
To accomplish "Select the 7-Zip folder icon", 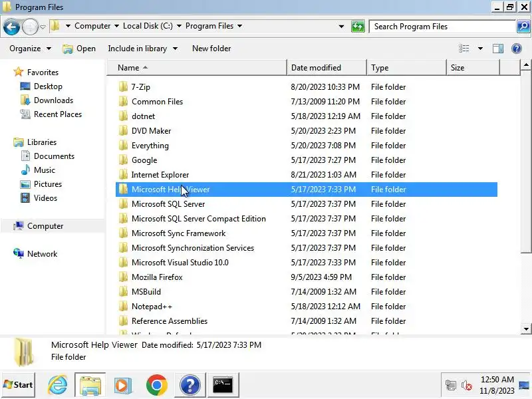I will (124, 87).
